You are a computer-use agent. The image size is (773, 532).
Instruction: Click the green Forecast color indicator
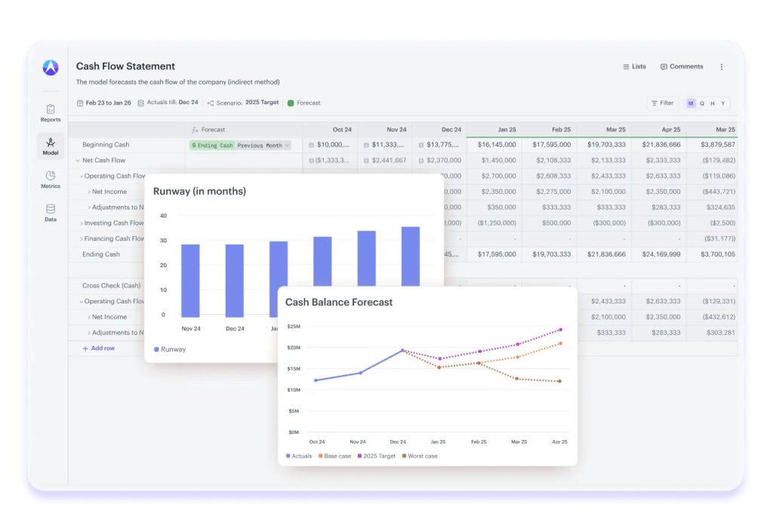point(291,103)
